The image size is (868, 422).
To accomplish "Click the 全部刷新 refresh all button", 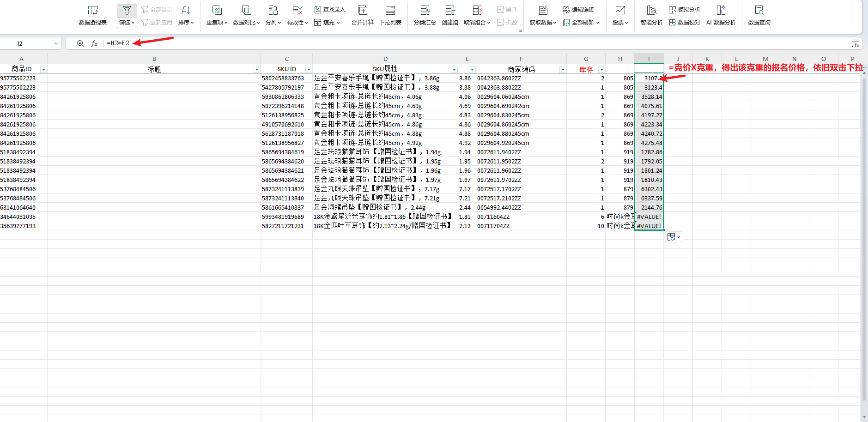I will click(x=581, y=22).
